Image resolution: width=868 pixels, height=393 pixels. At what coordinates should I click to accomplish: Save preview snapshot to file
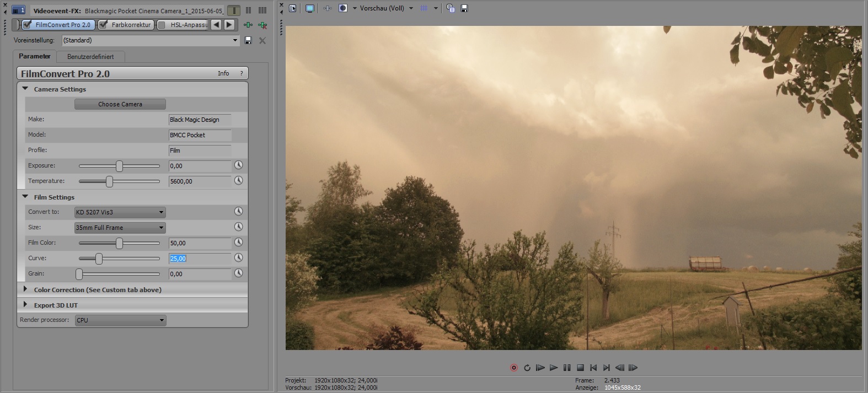(464, 8)
